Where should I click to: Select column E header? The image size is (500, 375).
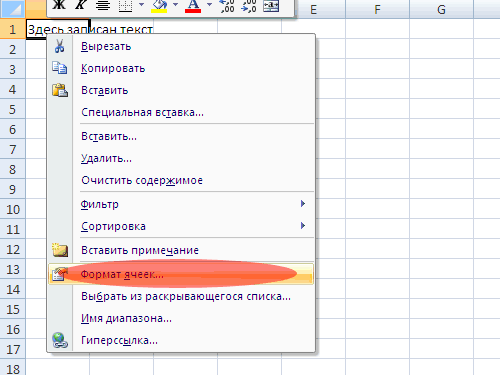click(x=313, y=9)
